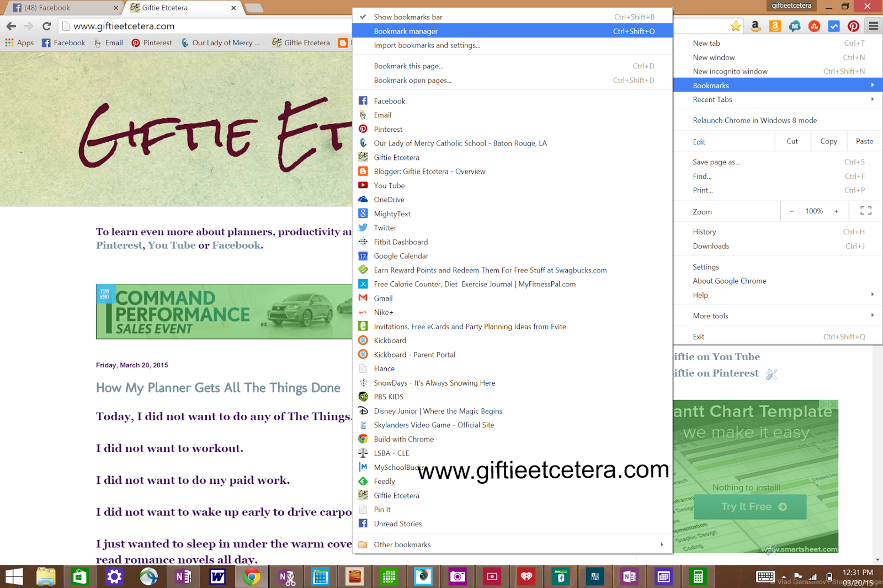Reload the page with refresh icon
This screenshot has height=588, width=883.
pos(47,26)
